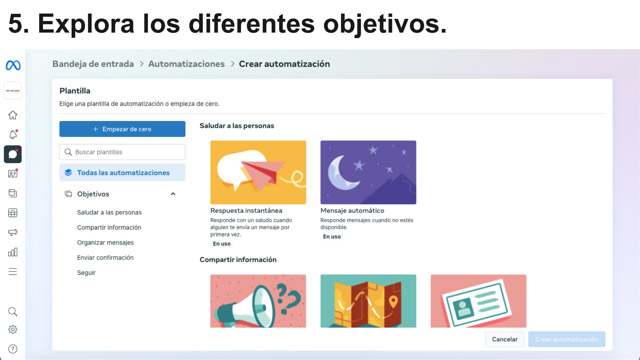
Task: Select Todas las automatizaciones
Action: [x=122, y=173]
